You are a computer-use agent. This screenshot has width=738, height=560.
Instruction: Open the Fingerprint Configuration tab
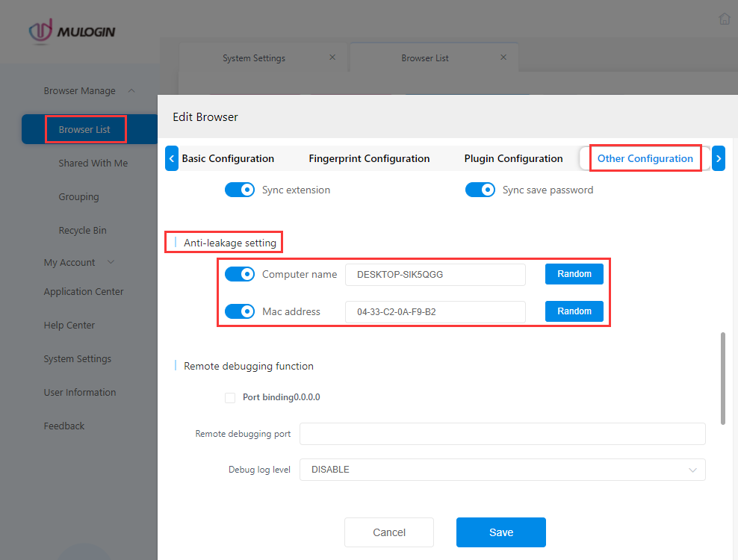point(369,158)
